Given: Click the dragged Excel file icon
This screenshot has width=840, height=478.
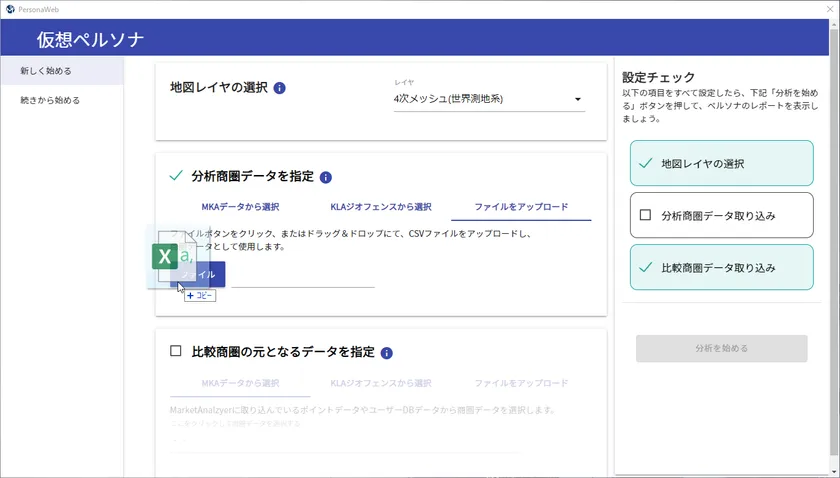Looking at the screenshot, I should [x=166, y=258].
